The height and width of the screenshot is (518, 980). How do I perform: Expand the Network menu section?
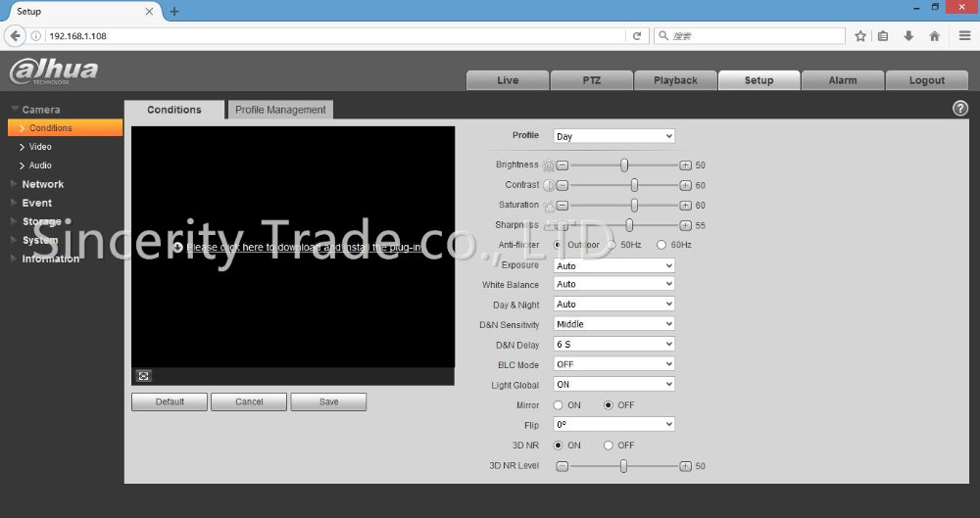(43, 184)
